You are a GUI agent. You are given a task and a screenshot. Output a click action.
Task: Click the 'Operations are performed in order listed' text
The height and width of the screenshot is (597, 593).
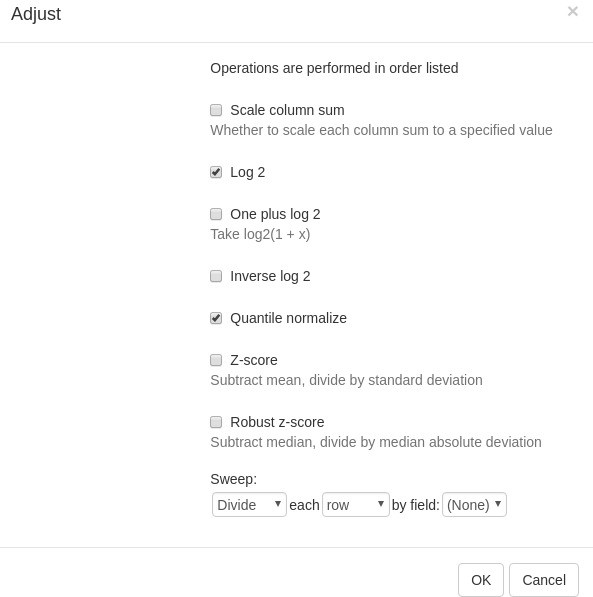tap(334, 68)
